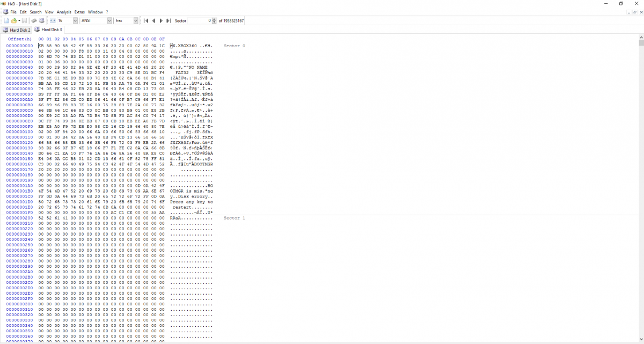Click the bytes-per-row width icon

pyautogui.click(x=53, y=20)
